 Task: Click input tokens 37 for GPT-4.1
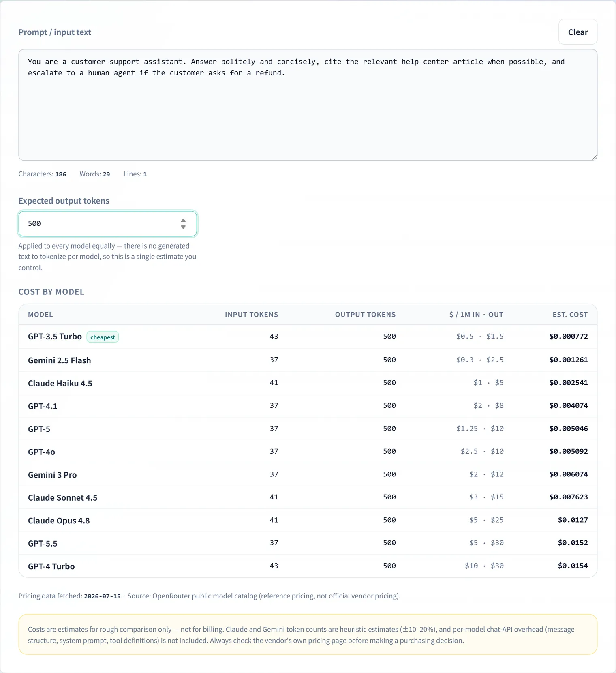tap(274, 405)
